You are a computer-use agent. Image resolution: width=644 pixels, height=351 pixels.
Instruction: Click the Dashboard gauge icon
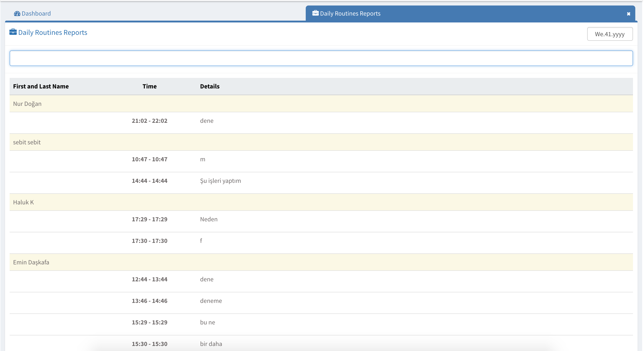click(x=17, y=14)
